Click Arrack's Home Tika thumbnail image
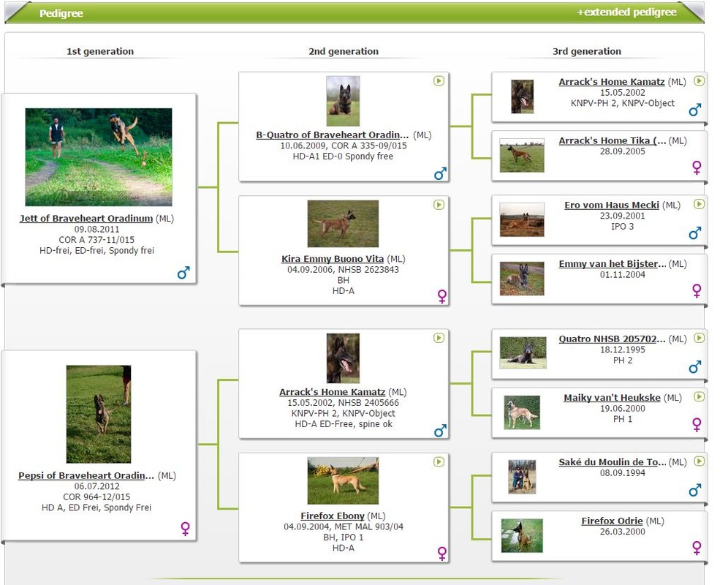 pyautogui.click(x=521, y=155)
